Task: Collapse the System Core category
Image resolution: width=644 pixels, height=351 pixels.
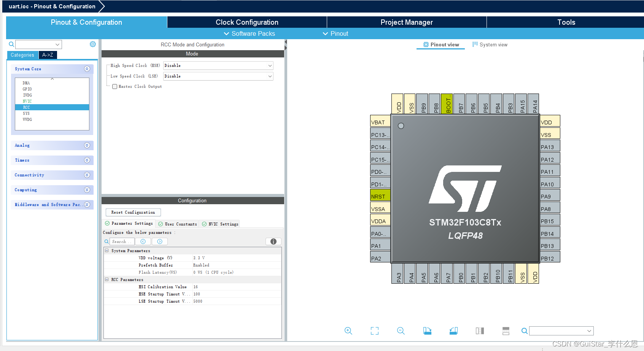Action: point(87,69)
